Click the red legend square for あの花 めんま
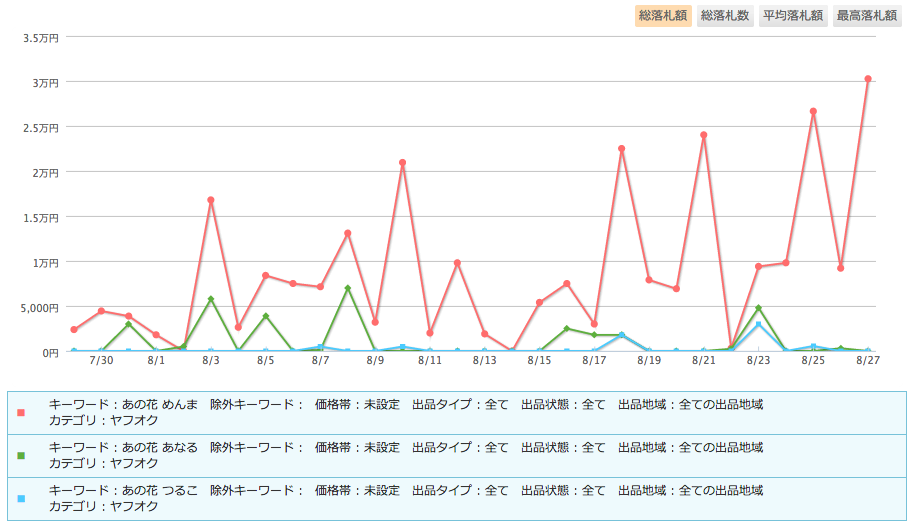916x525 pixels. pyautogui.click(x=21, y=413)
